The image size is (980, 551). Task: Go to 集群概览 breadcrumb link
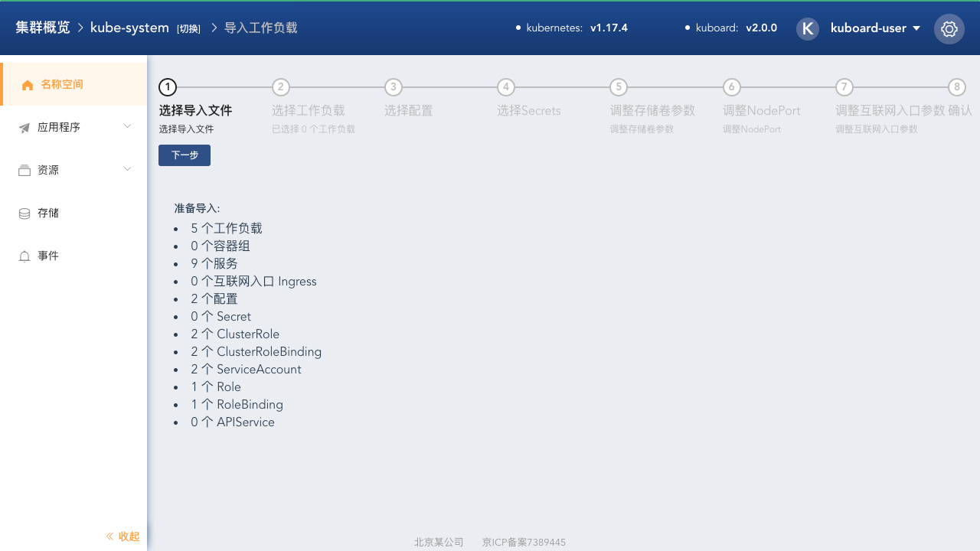click(43, 28)
